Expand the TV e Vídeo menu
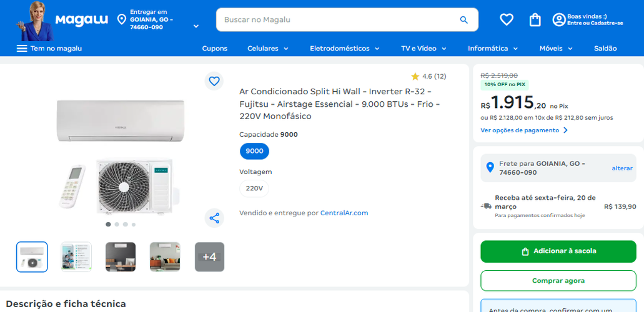The image size is (644, 312). [424, 49]
